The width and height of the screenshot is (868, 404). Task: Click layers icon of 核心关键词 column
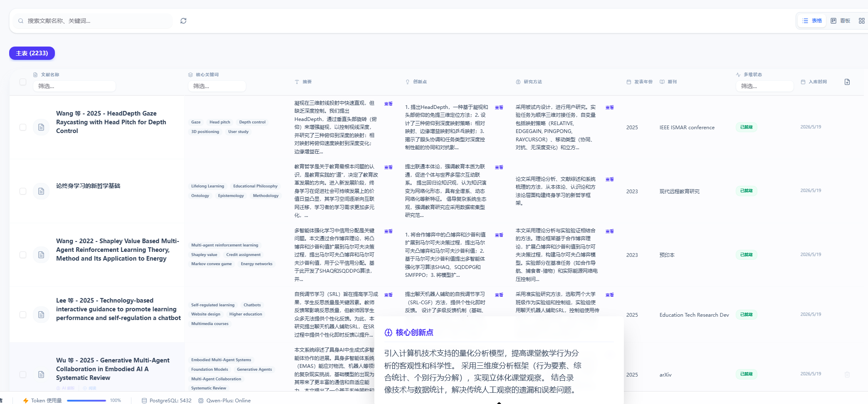click(x=190, y=75)
